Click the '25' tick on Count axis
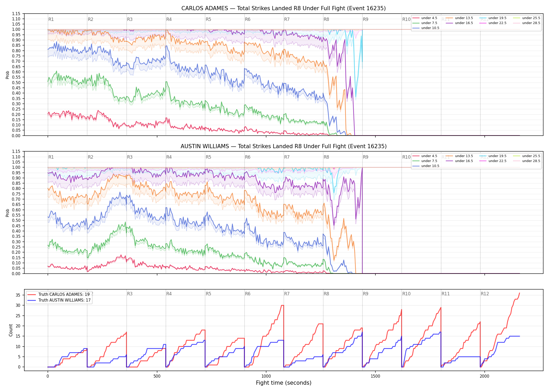549x392 pixels. [18, 316]
